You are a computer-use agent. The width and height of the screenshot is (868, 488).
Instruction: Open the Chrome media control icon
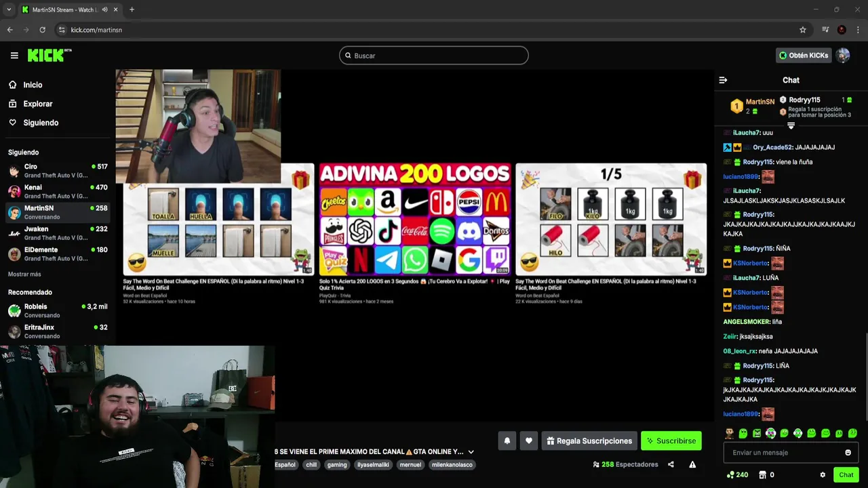pos(825,30)
